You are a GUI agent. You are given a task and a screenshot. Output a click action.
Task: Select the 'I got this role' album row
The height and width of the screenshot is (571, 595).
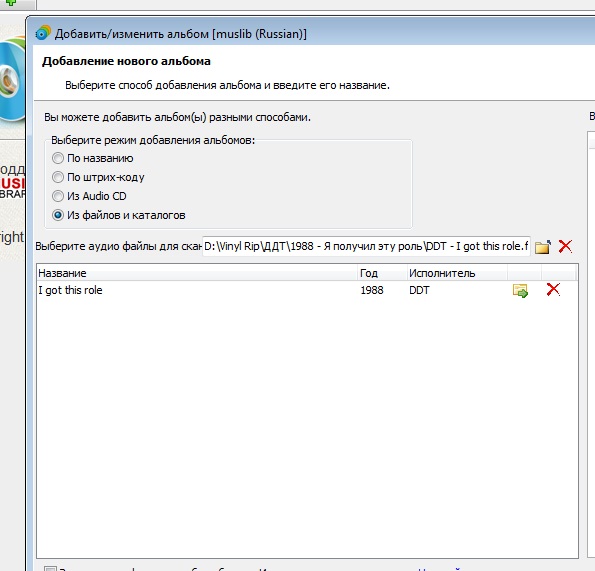click(x=307, y=290)
